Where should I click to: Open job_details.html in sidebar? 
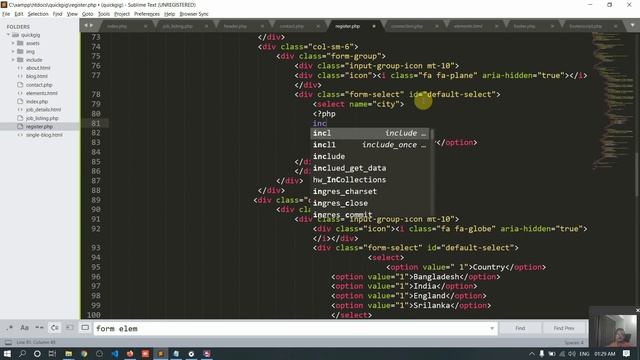click(x=43, y=110)
